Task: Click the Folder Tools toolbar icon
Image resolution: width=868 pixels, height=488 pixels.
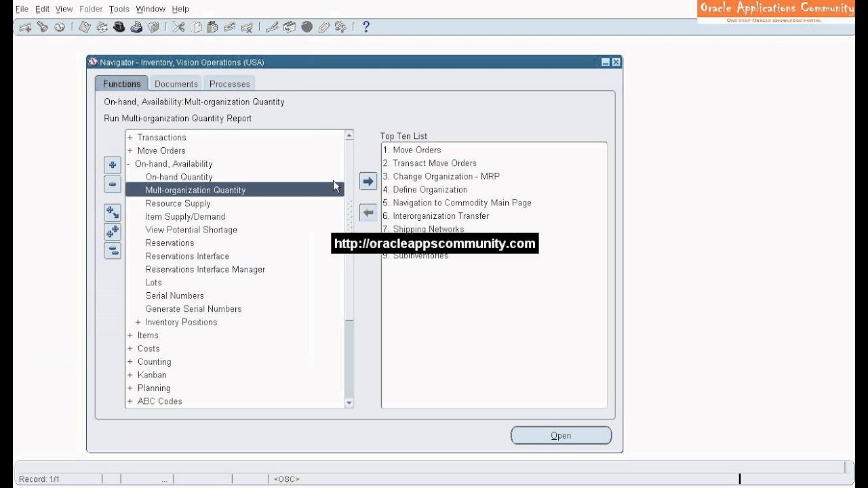Action: (340, 27)
